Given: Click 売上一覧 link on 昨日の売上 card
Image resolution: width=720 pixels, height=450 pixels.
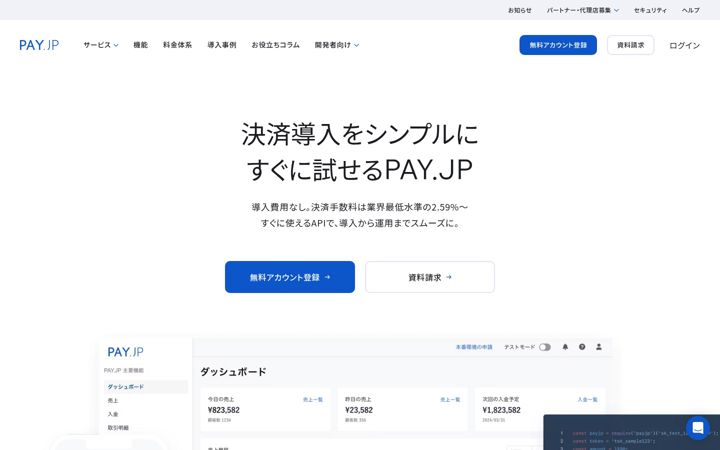Looking at the screenshot, I should click(450, 400).
